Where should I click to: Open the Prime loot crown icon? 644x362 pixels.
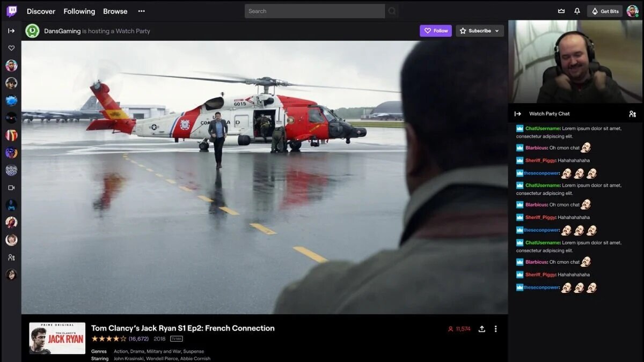561,11
